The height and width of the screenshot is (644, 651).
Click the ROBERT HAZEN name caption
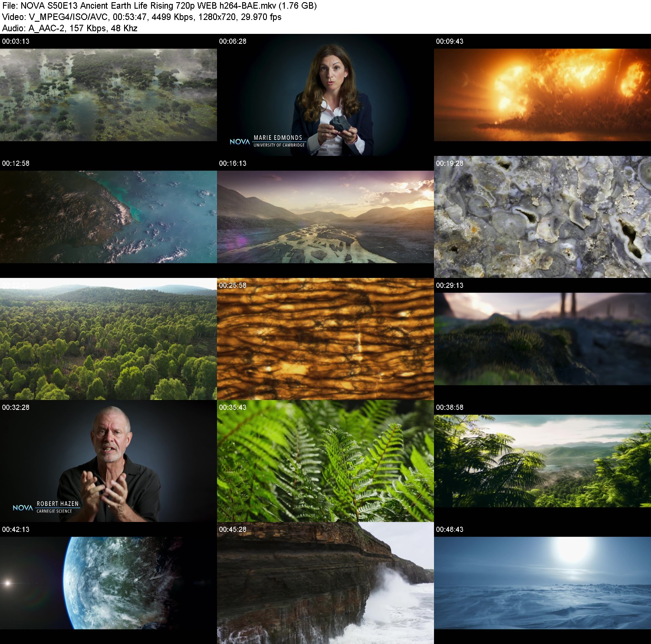(x=58, y=504)
